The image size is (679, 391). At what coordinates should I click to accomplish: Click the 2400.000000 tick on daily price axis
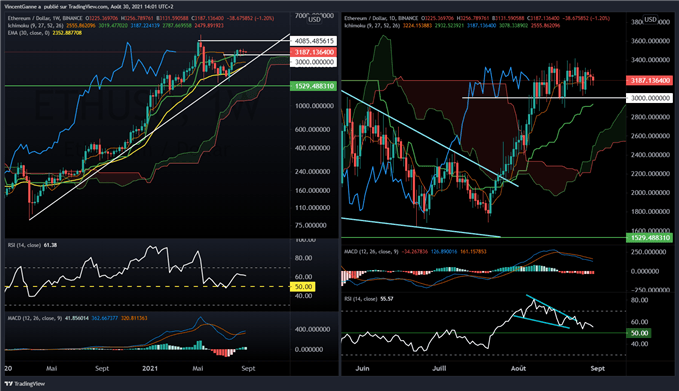coord(650,155)
